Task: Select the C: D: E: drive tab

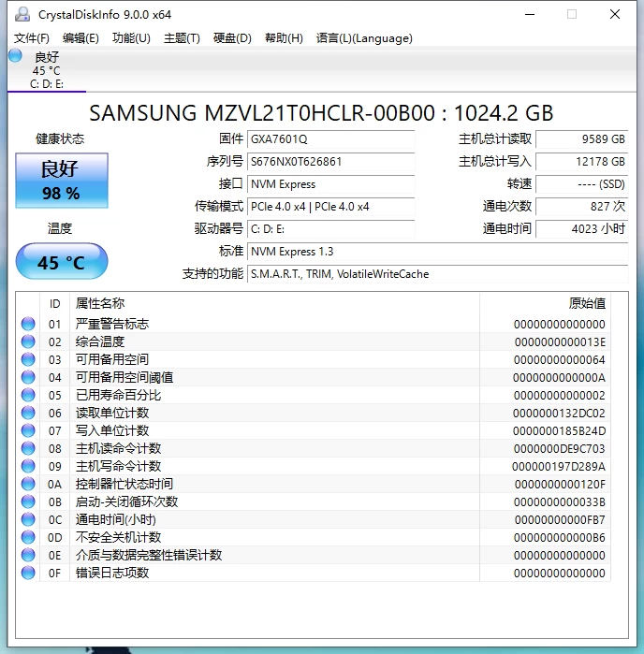Action: (47, 69)
